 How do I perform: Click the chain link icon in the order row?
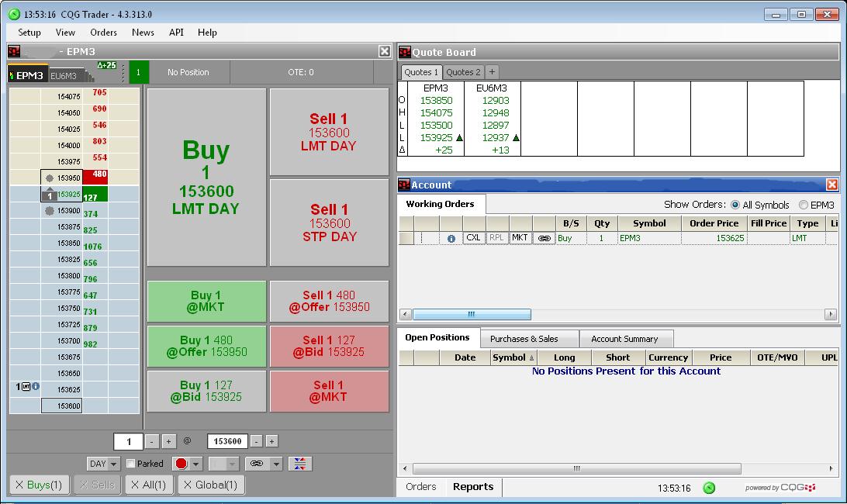coord(544,239)
